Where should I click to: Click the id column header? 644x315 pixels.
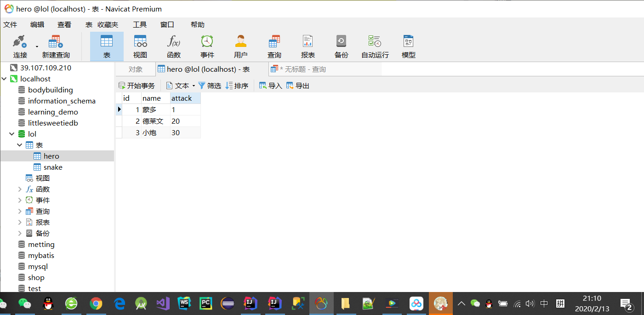131,98
